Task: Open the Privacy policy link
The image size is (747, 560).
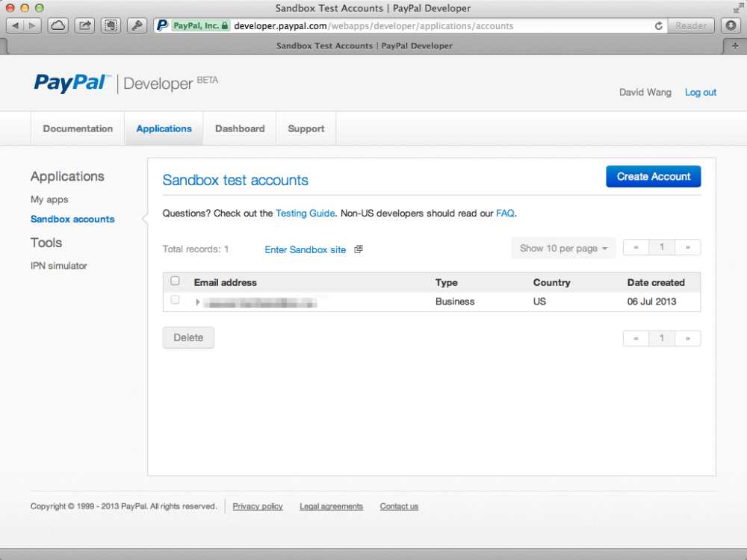Action: (x=258, y=506)
